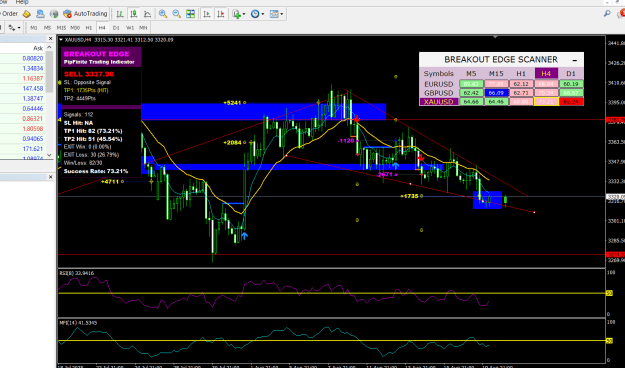Open the Periods clock icon
This screenshot has width=625, height=368.
pyautogui.click(x=255, y=14)
